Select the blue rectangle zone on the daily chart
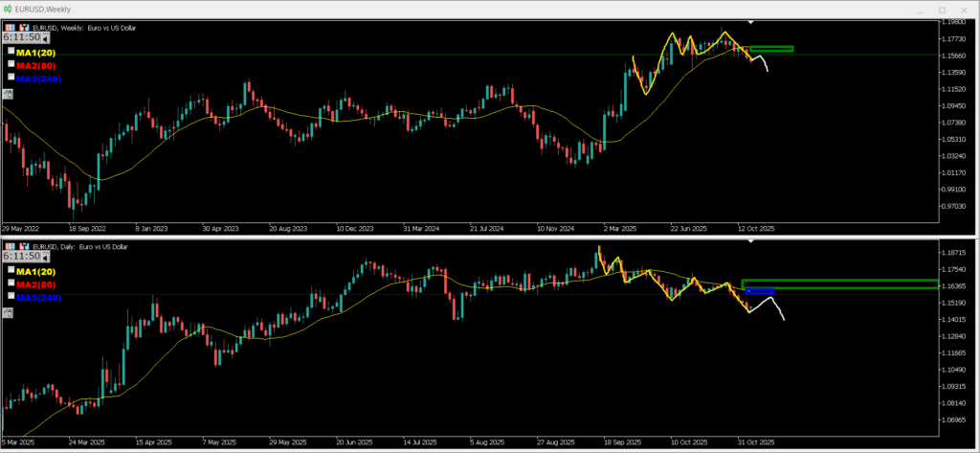This screenshot has width=980, height=453. [x=760, y=290]
